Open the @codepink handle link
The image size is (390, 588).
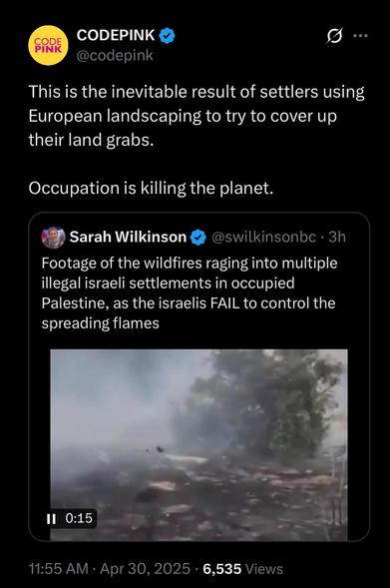coord(115,56)
